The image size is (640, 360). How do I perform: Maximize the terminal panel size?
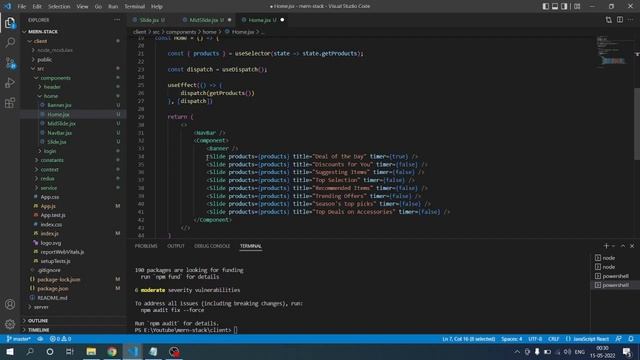(x=622, y=246)
